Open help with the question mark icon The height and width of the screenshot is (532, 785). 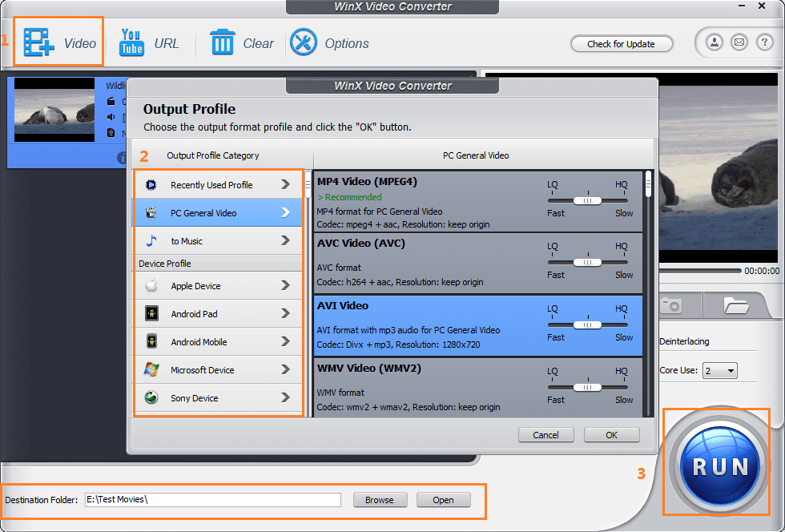pyautogui.click(x=764, y=42)
